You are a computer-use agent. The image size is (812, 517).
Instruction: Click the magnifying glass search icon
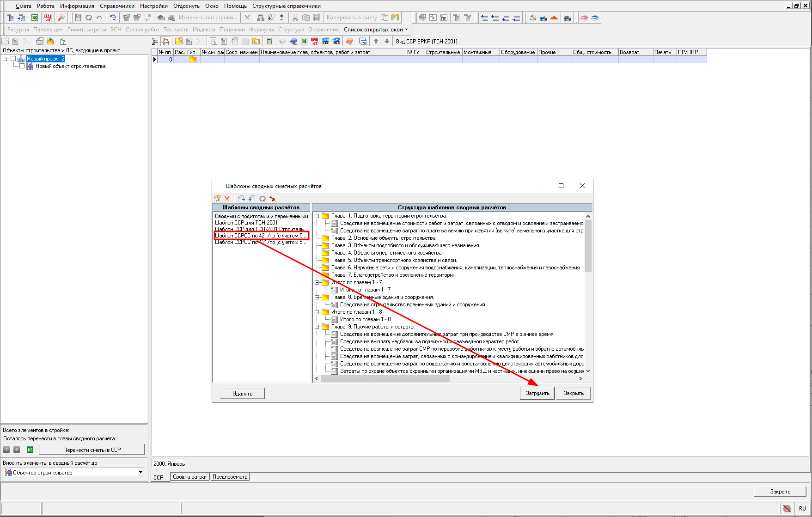pos(61,18)
